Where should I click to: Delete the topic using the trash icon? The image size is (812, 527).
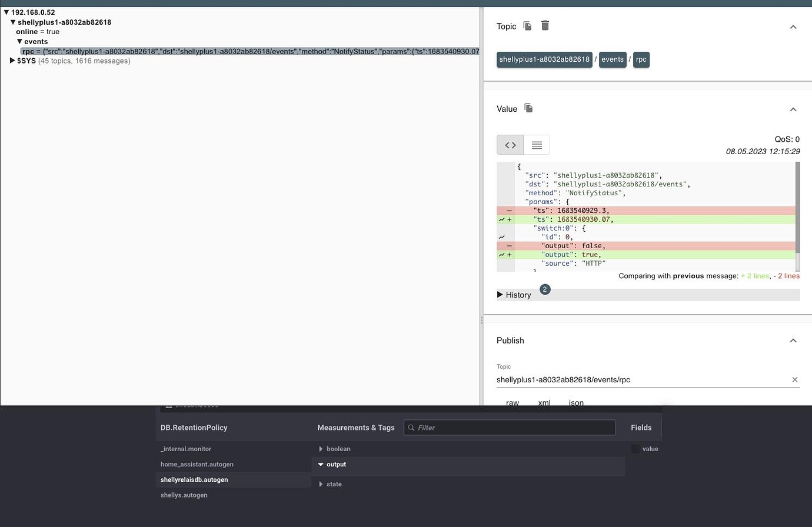click(545, 26)
